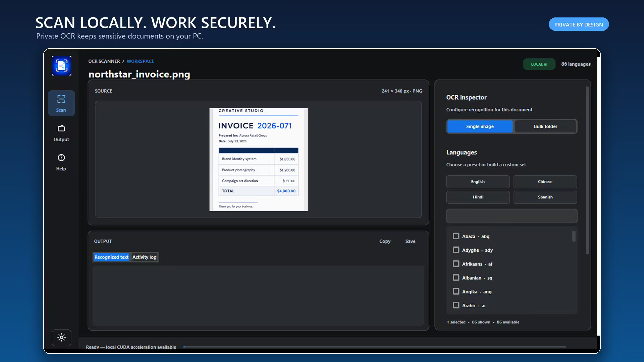Tick the Albanian language checkbox
The width and height of the screenshot is (644, 362).
(456, 278)
